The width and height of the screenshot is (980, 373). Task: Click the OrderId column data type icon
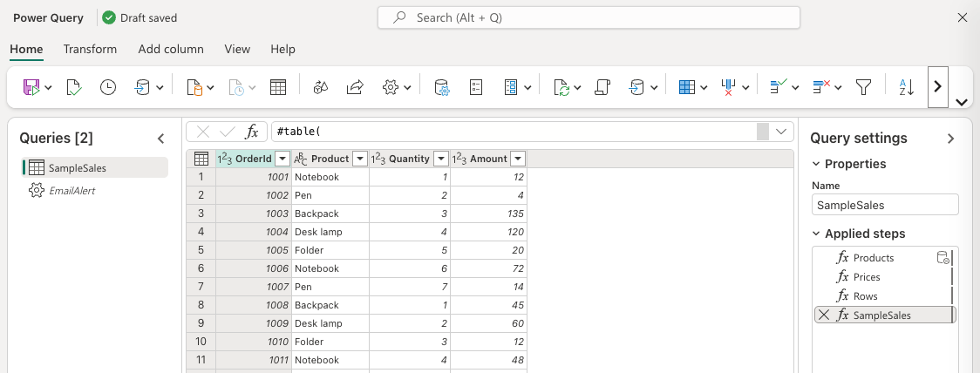point(224,159)
